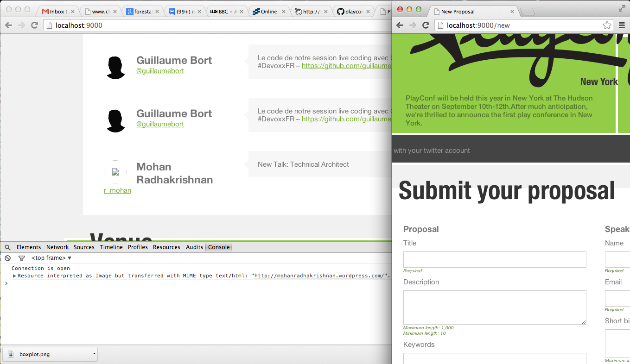The image size is (630, 364).
Task: Expand the Resource interpreted as Image message
Action: coord(14,276)
